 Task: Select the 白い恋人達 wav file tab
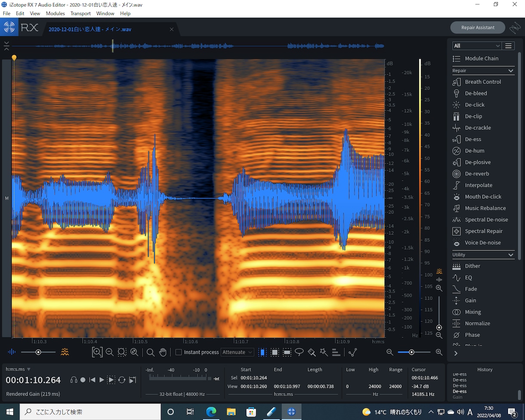111,29
